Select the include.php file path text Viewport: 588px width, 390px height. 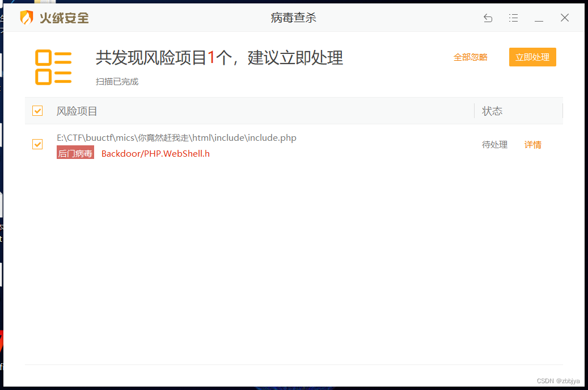point(176,138)
